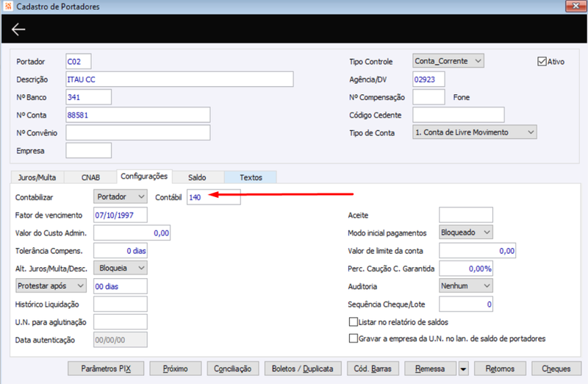Go back using the white arrow icon

tap(18, 29)
